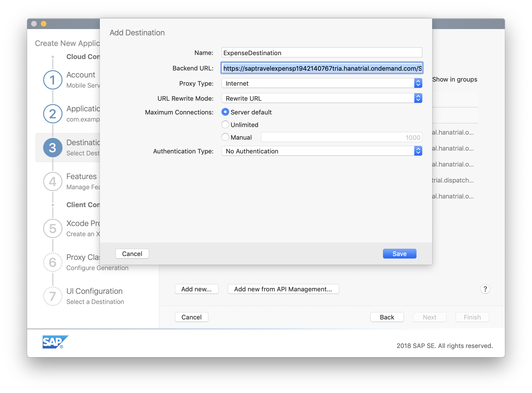
Task: Cancel the Create New Application wizard
Action: click(x=191, y=317)
